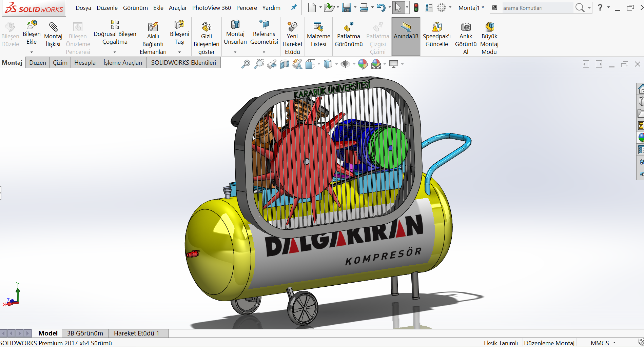Image resolution: width=644 pixels, height=347 pixels.
Task: Open the unit system arrow beside MMGS
Action: pos(614,343)
